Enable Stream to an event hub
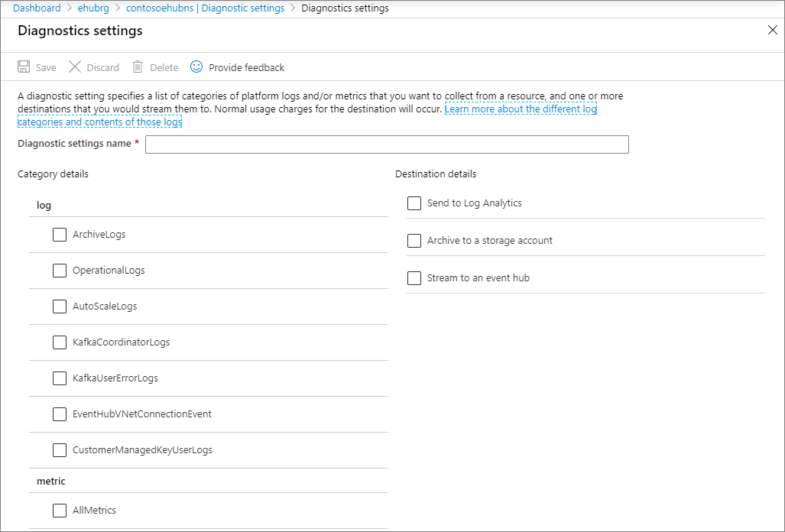Viewport: 785px width, 532px height. (414, 278)
